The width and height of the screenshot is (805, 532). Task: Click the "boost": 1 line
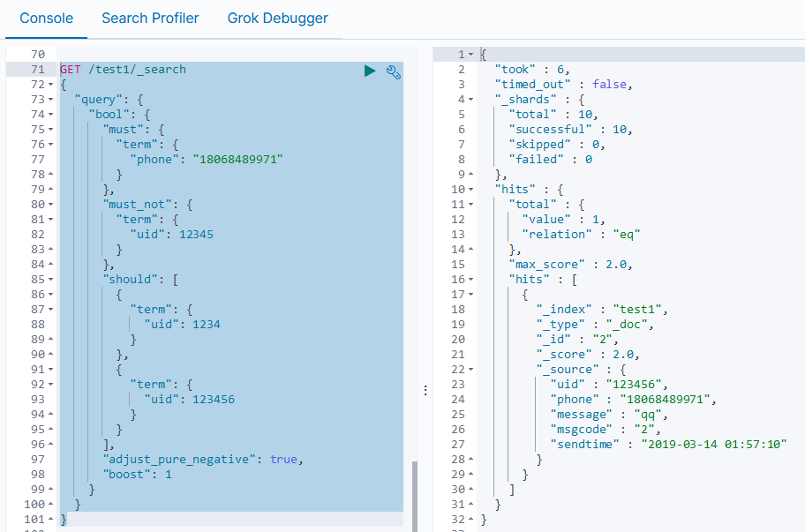point(137,474)
